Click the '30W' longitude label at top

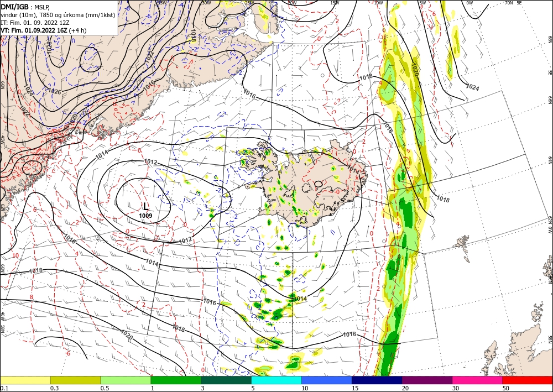click(206, 3)
